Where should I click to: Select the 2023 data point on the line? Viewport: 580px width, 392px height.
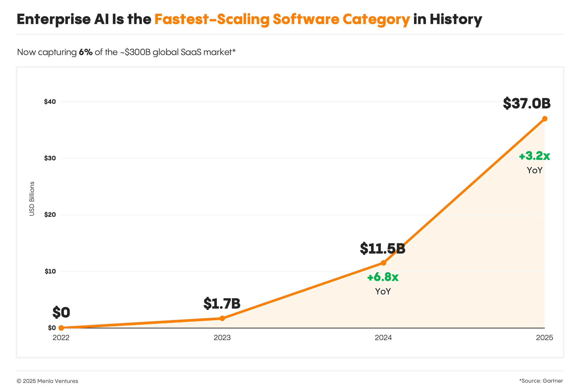(222, 318)
